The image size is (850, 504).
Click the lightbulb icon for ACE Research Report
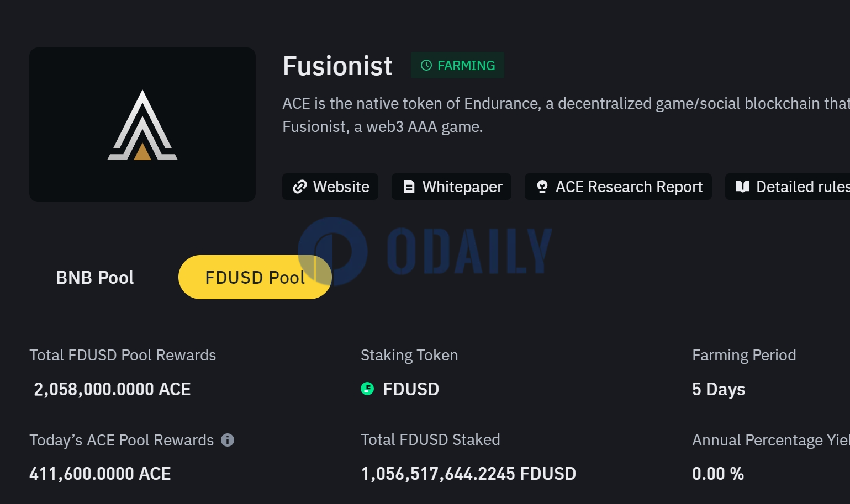click(x=542, y=187)
